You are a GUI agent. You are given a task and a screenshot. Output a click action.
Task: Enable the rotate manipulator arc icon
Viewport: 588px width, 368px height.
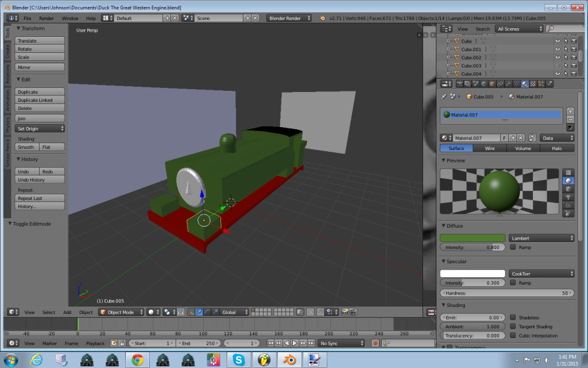coord(207,312)
